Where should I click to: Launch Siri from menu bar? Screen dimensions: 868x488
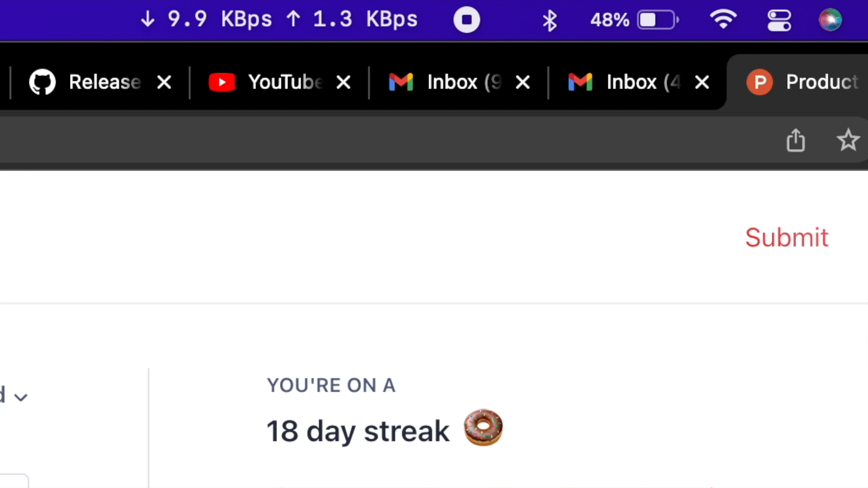[830, 20]
